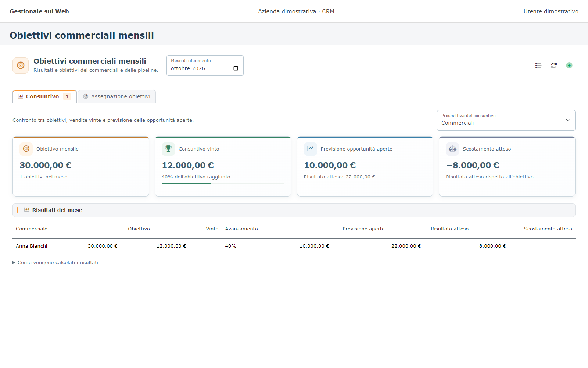Viewport: 588px width, 368px height.
Task: Click 10.000,00 € in Anna Bianchi's row
Action: point(314,246)
